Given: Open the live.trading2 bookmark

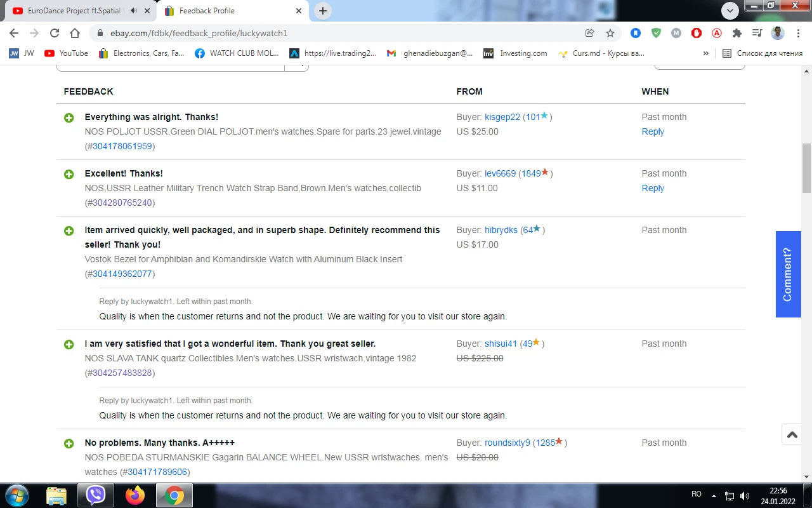Looking at the screenshot, I should 333,53.
